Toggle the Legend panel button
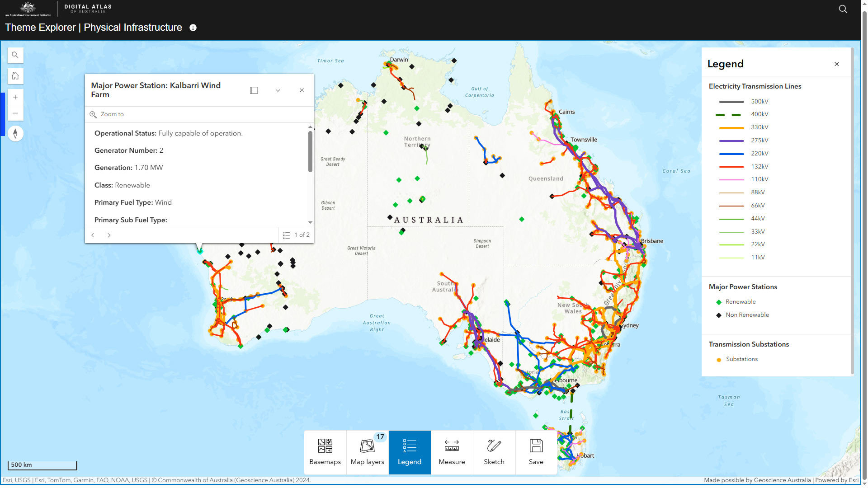This screenshot has width=868, height=488. pos(410,452)
